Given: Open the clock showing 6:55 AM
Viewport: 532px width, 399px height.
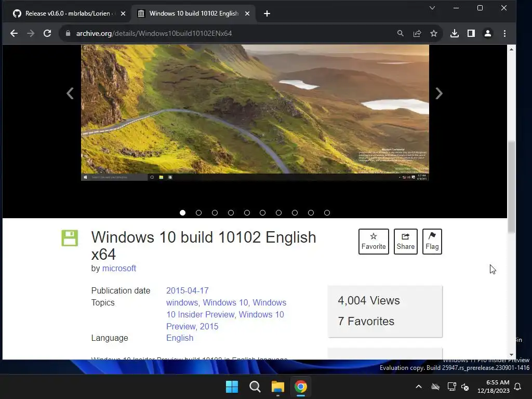Looking at the screenshot, I should click(x=494, y=387).
